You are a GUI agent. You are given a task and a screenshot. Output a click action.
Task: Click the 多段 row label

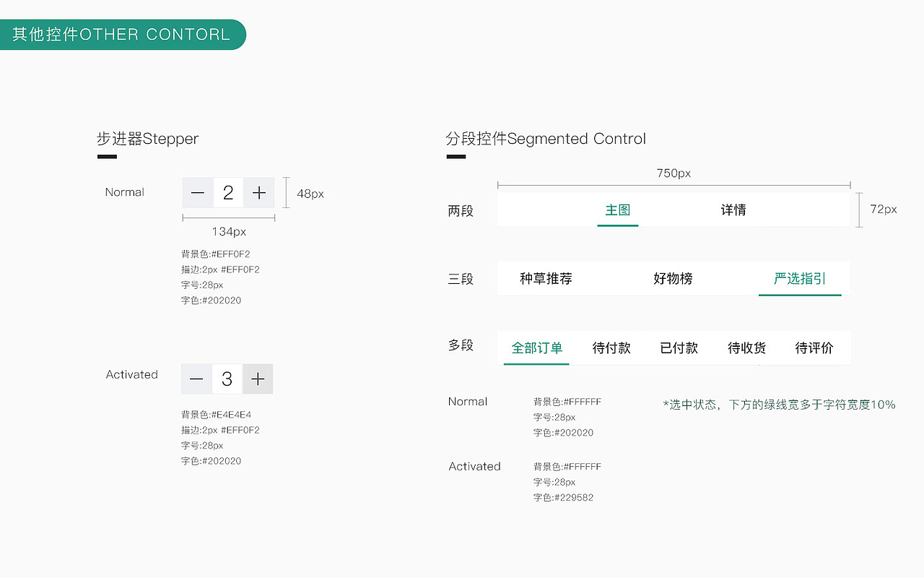(x=461, y=345)
